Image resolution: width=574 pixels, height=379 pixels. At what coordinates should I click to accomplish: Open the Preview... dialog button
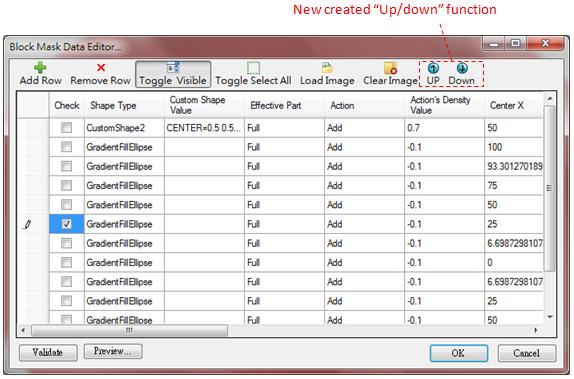click(113, 351)
